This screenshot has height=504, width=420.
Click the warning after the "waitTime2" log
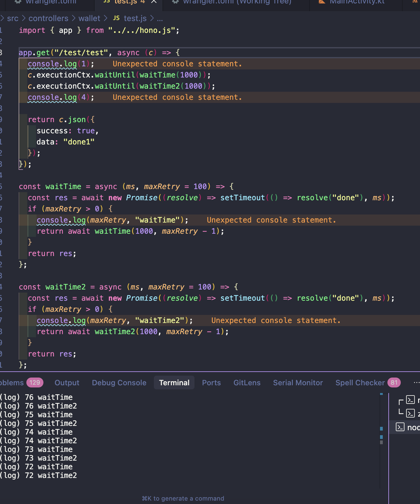(276, 321)
